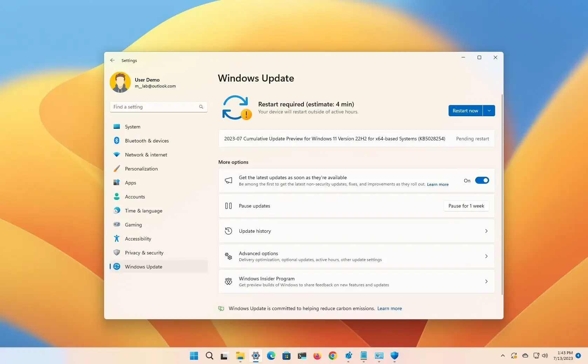Open File Explorer from the taskbar

click(x=240, y=356)
